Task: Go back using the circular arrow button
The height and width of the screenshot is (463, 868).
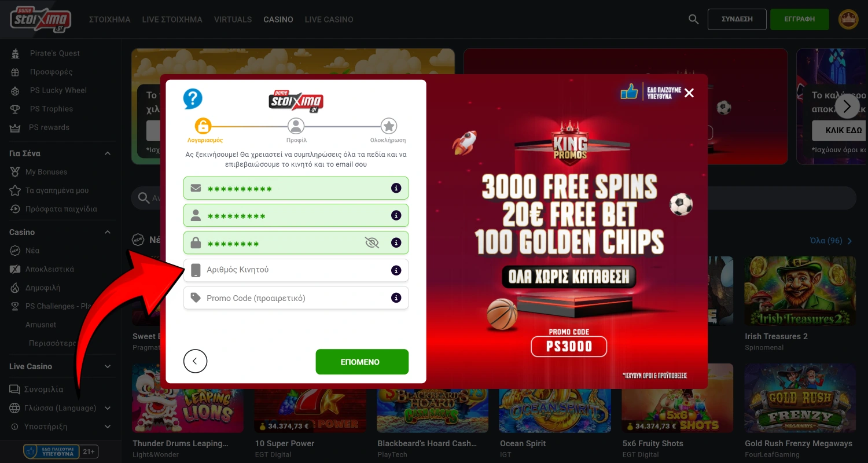Action: [195, 362]
